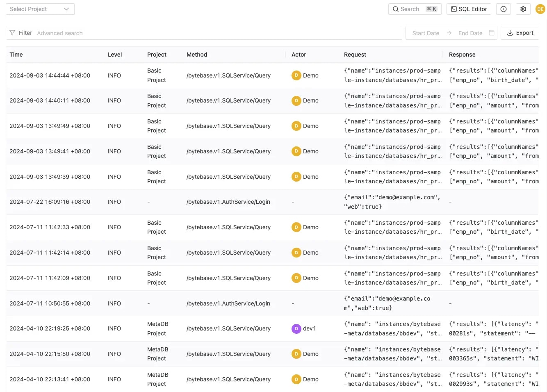Open the activity circle icon in the header

(503, 9)
